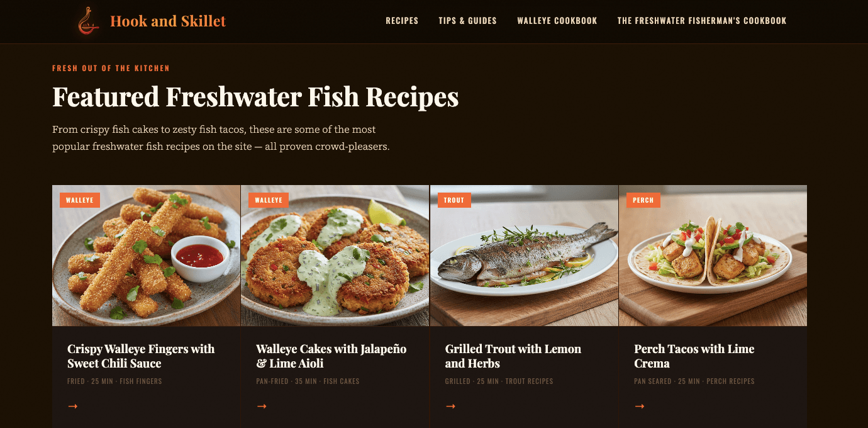Go to Walleye Cookbook page
Screen dimensions: 868x428
point(557,21)
